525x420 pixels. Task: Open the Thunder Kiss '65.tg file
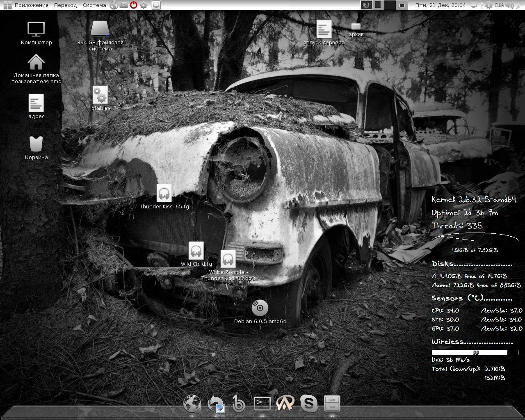click(164, 193)
